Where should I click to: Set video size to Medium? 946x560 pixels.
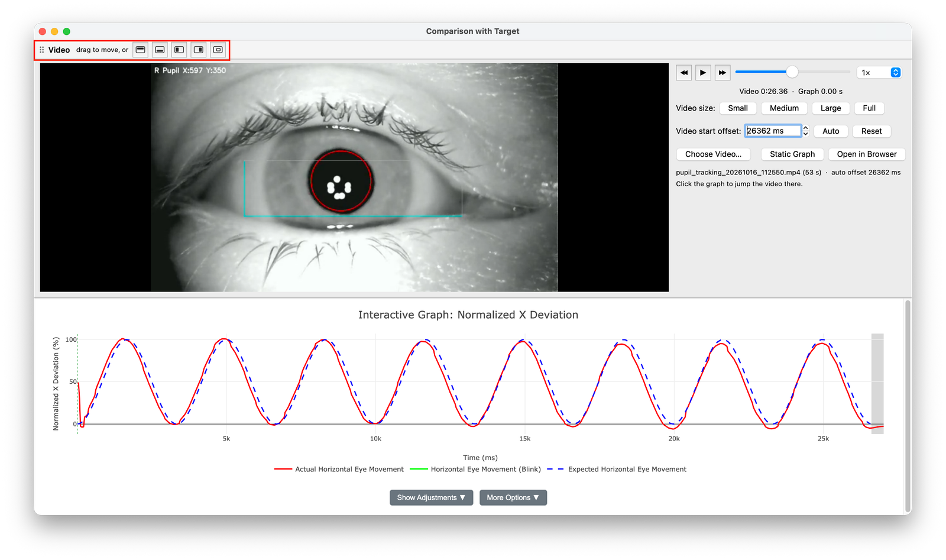click(784, 108)
